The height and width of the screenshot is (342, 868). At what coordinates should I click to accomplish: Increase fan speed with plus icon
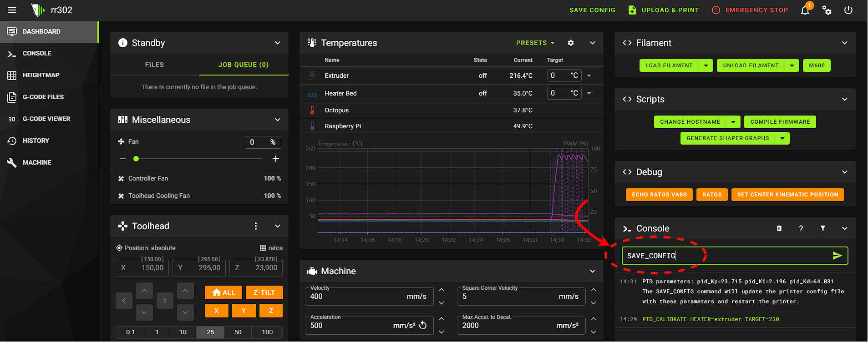(x=275, y=159)
